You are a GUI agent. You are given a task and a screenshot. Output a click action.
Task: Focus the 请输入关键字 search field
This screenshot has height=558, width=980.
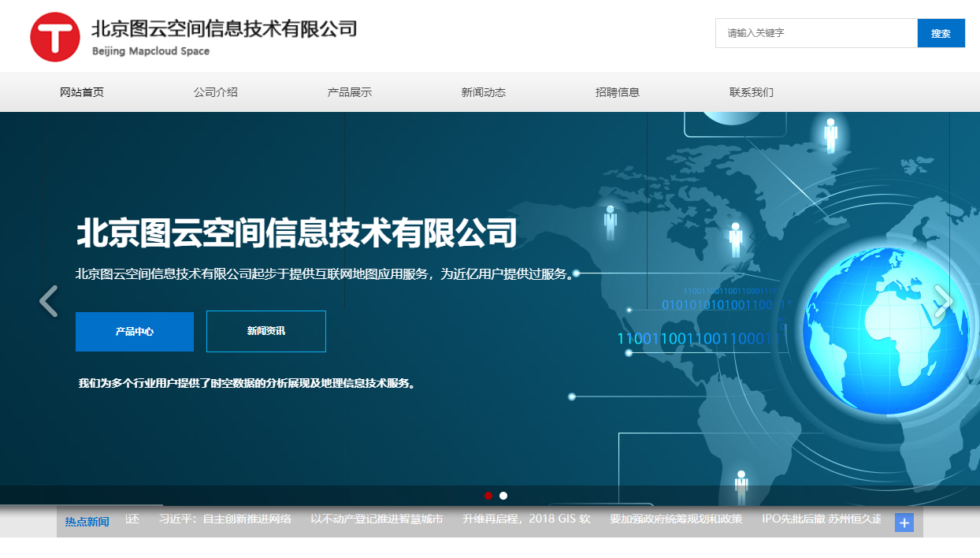click(x=816, y=33)
